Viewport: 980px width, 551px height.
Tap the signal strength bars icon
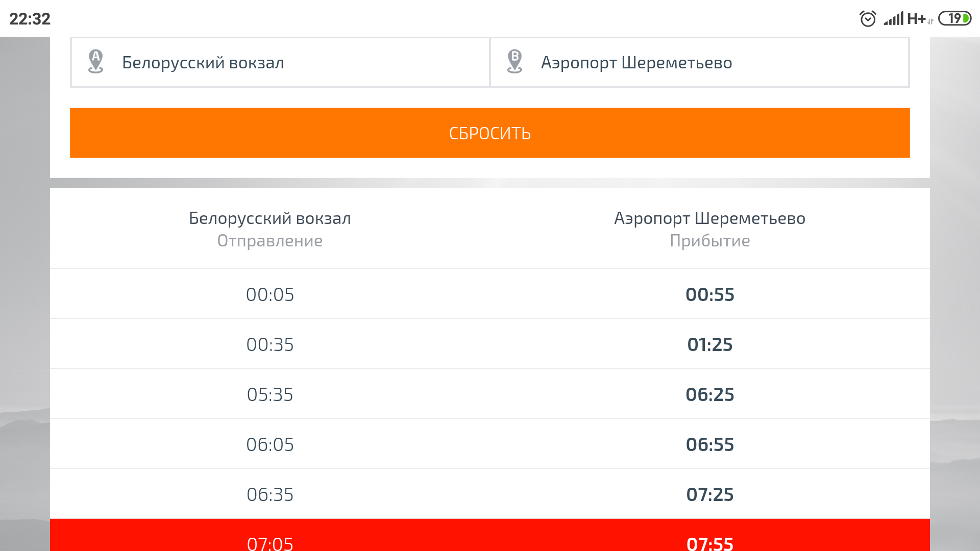[x=893, y=19]
